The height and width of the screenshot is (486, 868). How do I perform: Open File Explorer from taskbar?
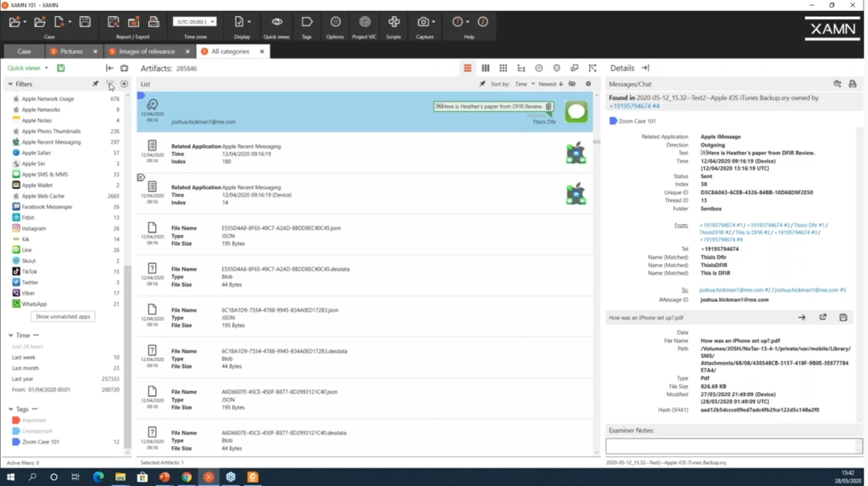point(120,478)
